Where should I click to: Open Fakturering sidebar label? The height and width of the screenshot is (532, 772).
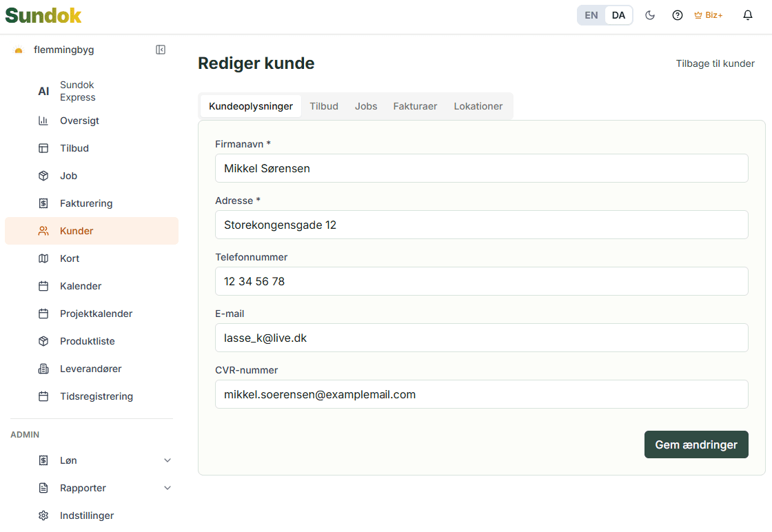click(86, 203)
